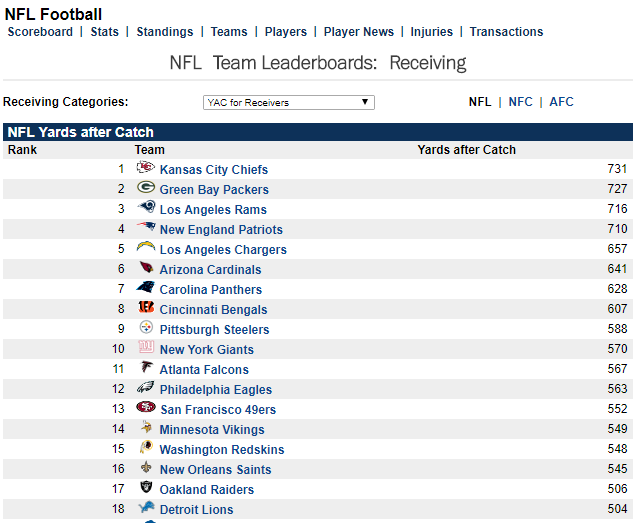This screenshot has width=638, height=523.
Task: Open Pittsburgh Steelers team link
Action: click(x=214, y=329)
